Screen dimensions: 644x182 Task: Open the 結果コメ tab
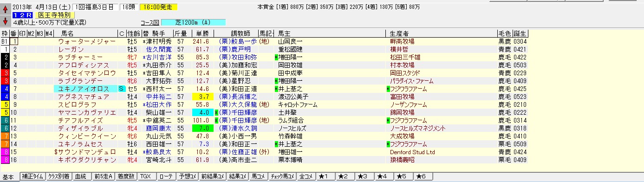(x=238, y=177)
